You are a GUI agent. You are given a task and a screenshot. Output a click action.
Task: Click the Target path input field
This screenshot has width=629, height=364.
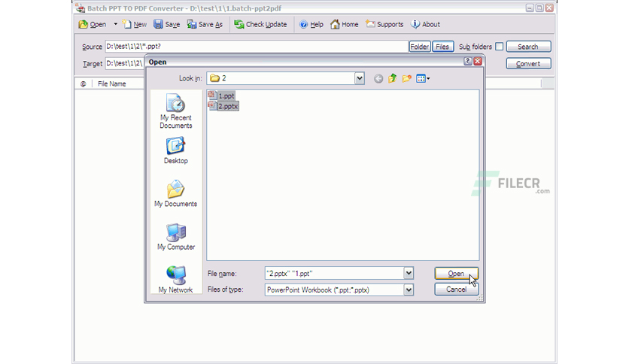124,63
